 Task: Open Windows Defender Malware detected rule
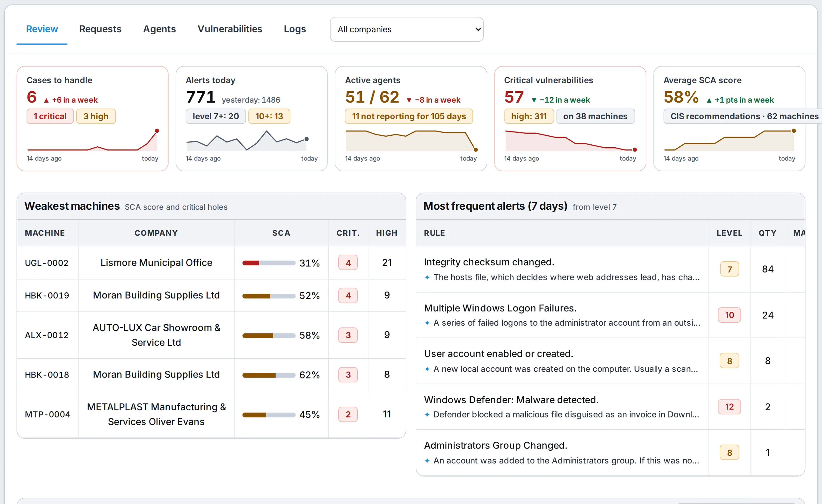(511, 400)
